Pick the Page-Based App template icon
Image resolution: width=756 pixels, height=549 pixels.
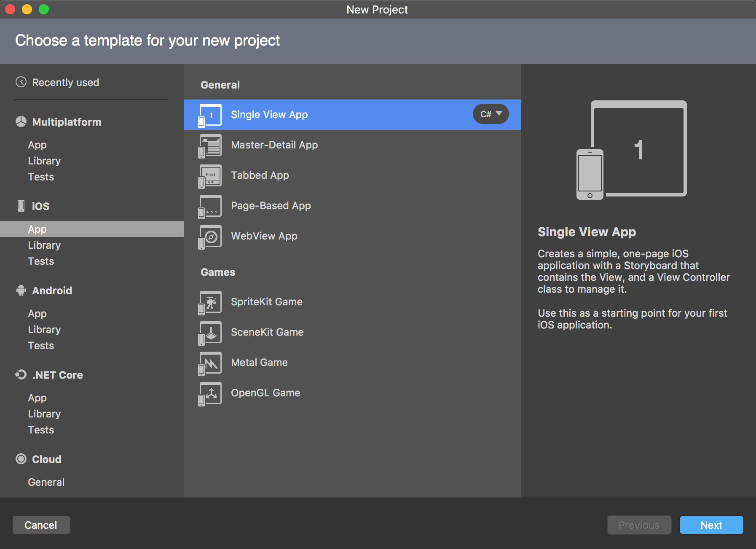click(210, 206)
